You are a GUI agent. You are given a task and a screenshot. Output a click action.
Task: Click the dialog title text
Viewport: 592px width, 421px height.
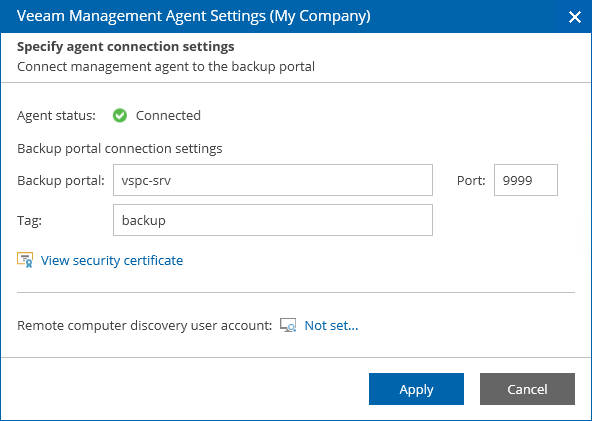tap(194, 17)
